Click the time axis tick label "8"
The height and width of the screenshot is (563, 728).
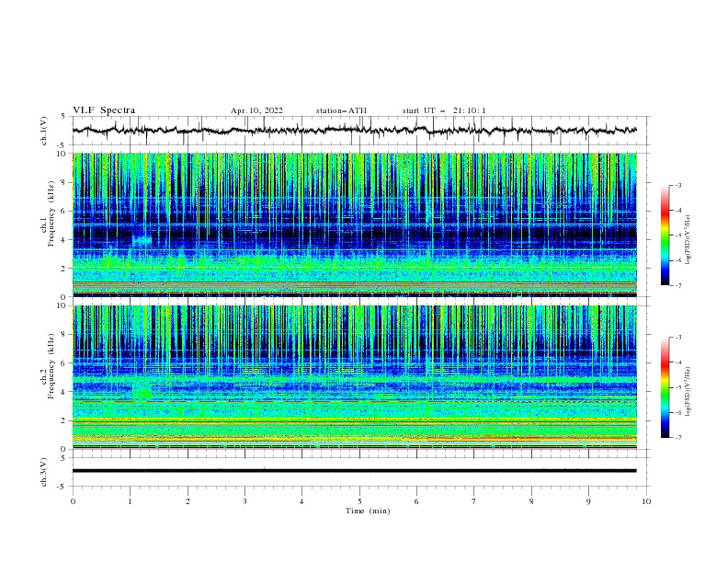(x=531, y=501)
